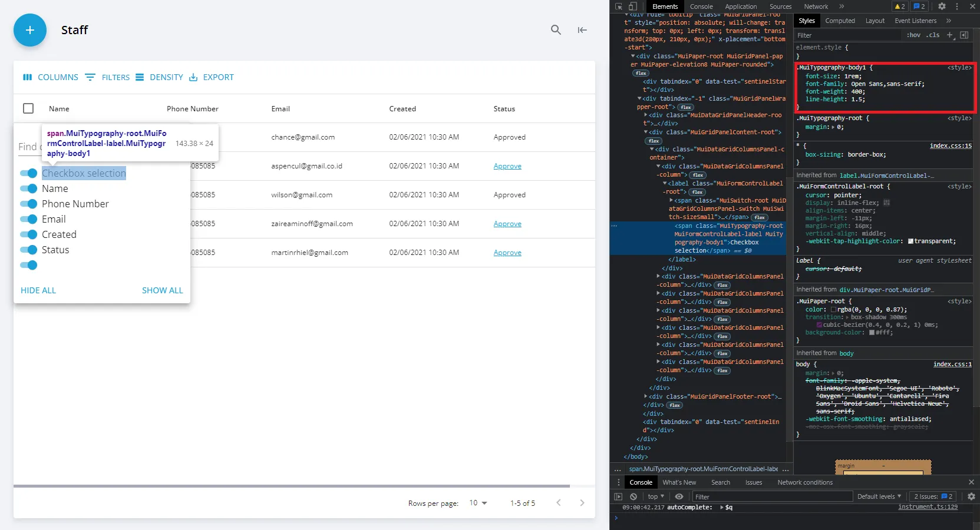This screenshot has height=530, width=980.
Task: Open the Default levels dropdown
Action: (879, 496)
